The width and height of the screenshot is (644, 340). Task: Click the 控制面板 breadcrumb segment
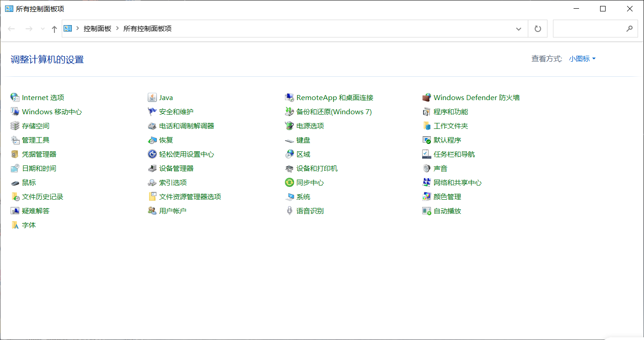coord(97,28)
